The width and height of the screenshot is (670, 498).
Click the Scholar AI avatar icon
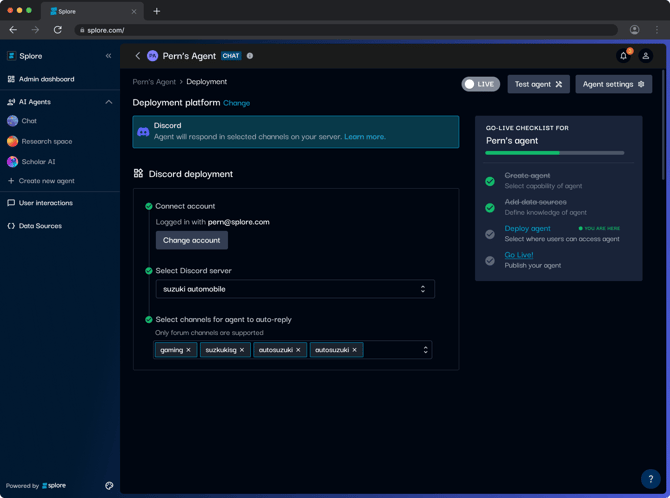[x=12, y=162]
